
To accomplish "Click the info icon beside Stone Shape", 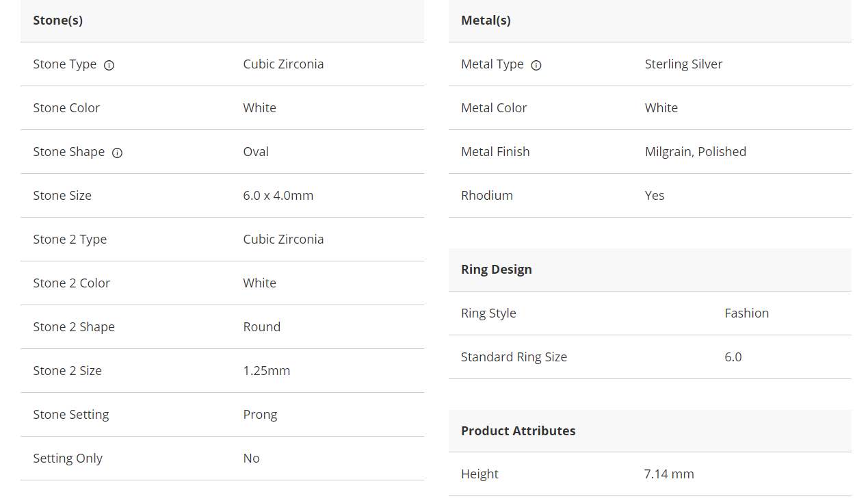I will click(x=117, y=153).
